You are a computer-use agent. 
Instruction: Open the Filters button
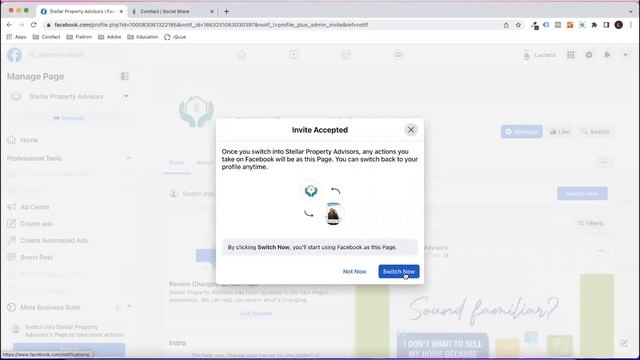[590, 223]
